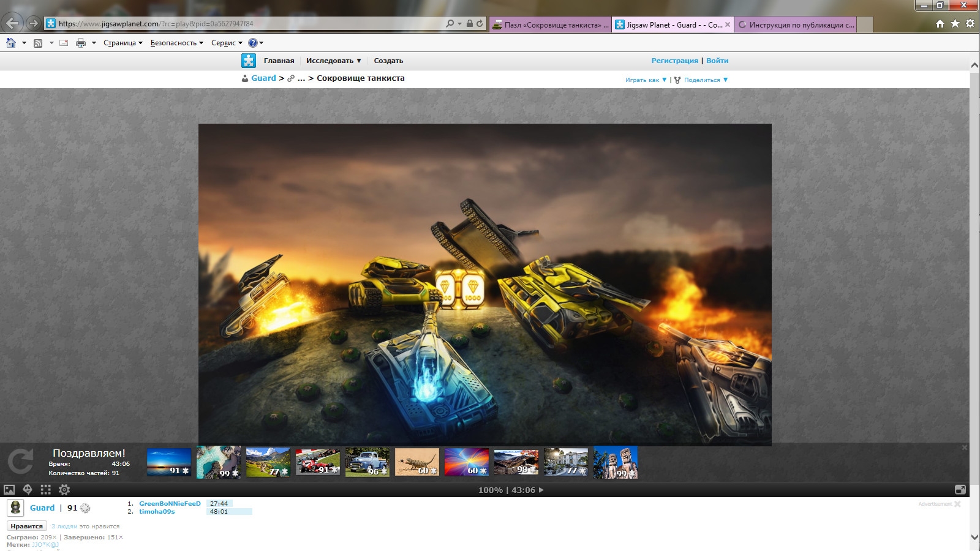Open the Безопасность dropdown menu
The width and height of the screenshot is (980, 551).
(177, 43)
